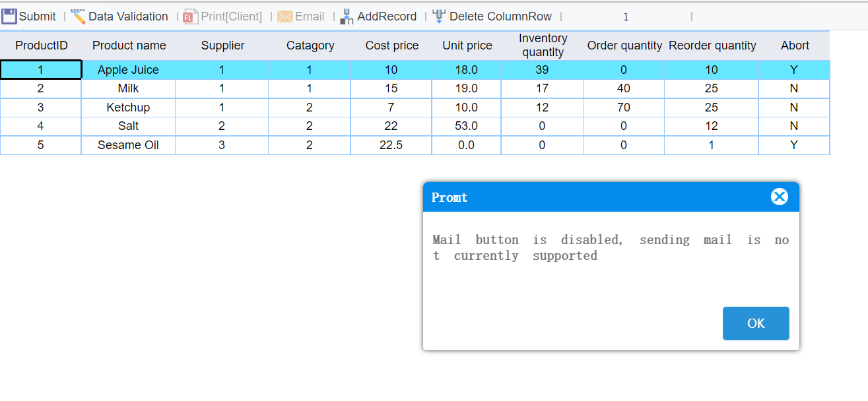This screenshot has height=401, width=868.
Task: Select Unit price 53.0 cell
Action: pyautogui.click(x=467, y=126)
